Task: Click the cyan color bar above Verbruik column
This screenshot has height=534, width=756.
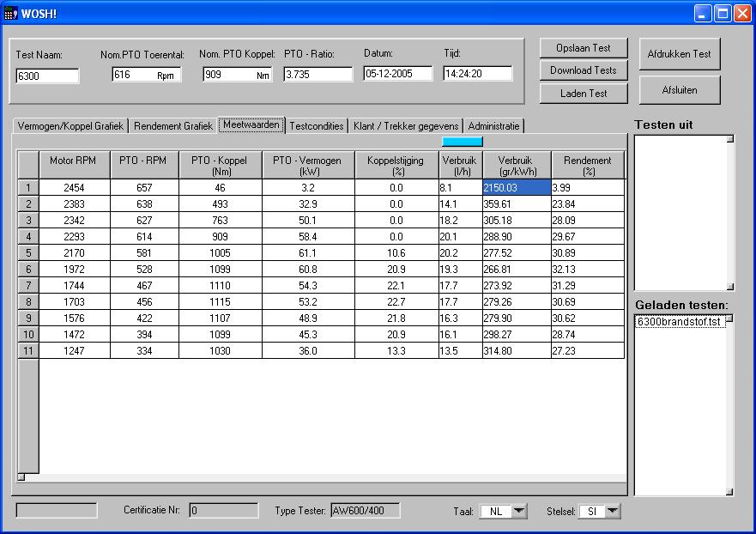Action: click(x=462, y=142)
